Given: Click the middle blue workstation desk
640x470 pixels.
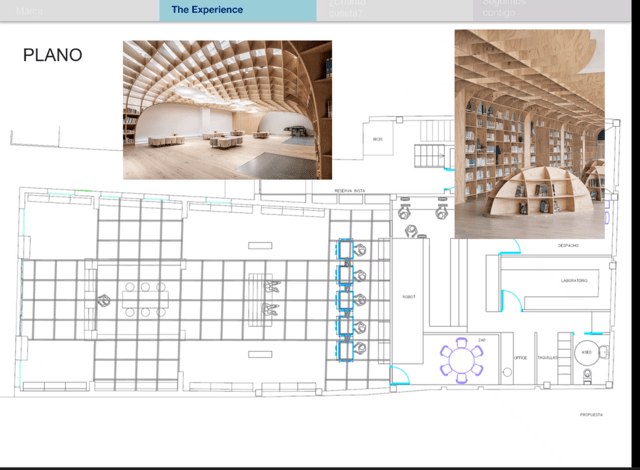Looking at the screenshot, I should click(346, 299).
